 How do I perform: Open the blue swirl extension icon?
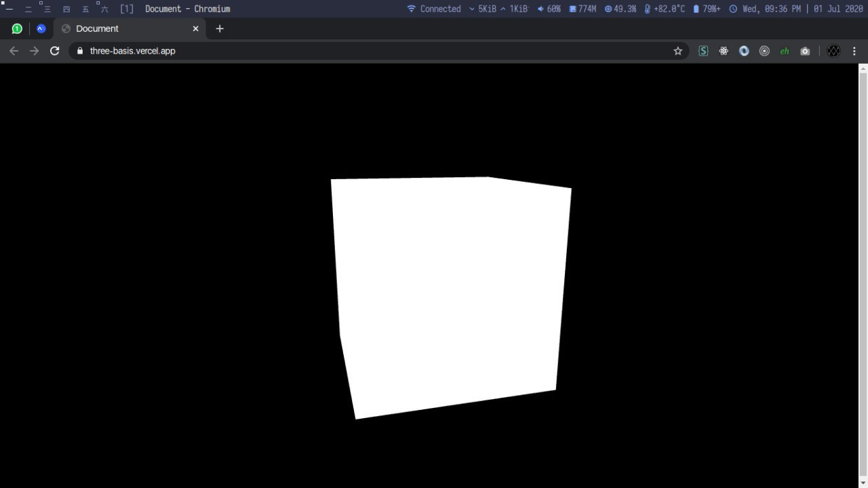tap(744, 51)
